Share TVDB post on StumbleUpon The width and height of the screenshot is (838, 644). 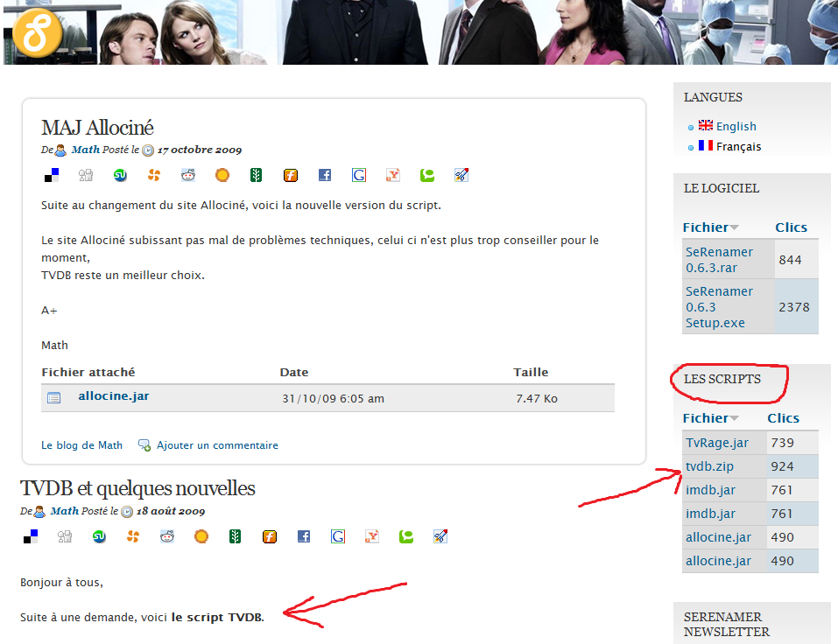point(100,536)
